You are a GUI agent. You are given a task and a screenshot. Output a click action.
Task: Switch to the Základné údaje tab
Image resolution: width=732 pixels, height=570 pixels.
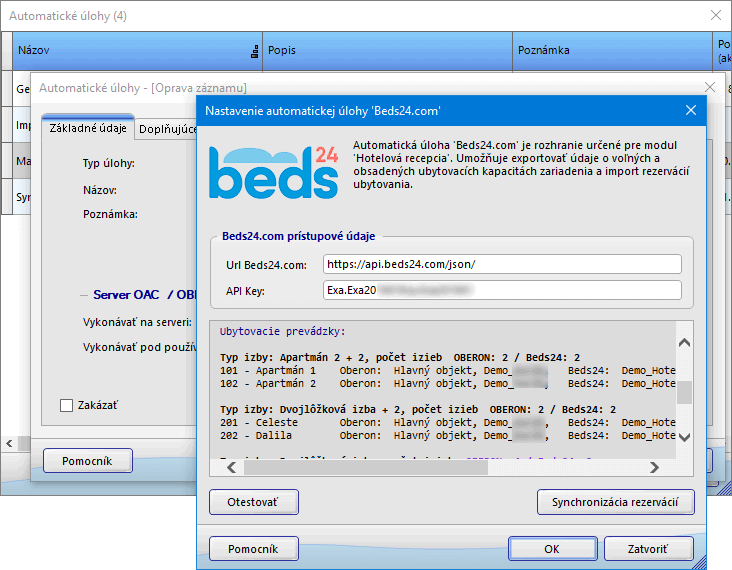(x=88, y=128)
